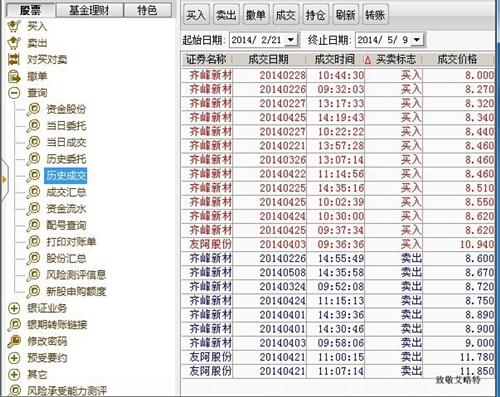This screenshot has height=397, width=500.
Task: Click magnifier icon next to 风险测评信息
Action: 33,275
